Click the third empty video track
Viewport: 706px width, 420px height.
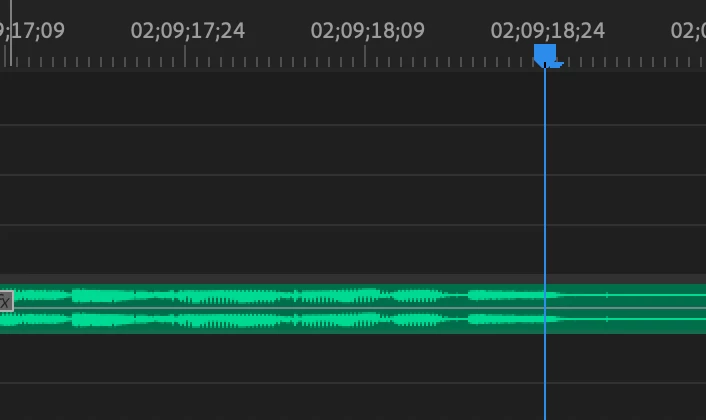tap(353, 200)
